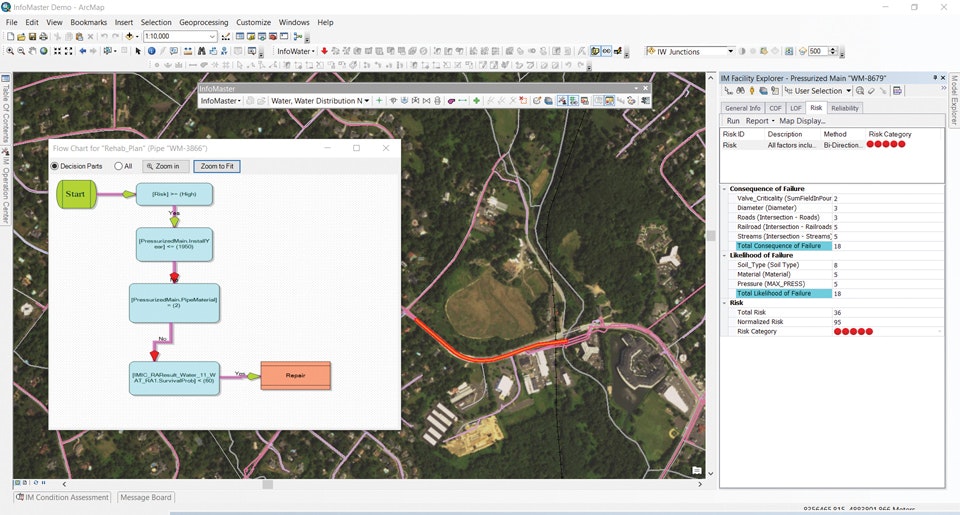Click binoculars icon in IM Facility Explorer

[740, 91]
